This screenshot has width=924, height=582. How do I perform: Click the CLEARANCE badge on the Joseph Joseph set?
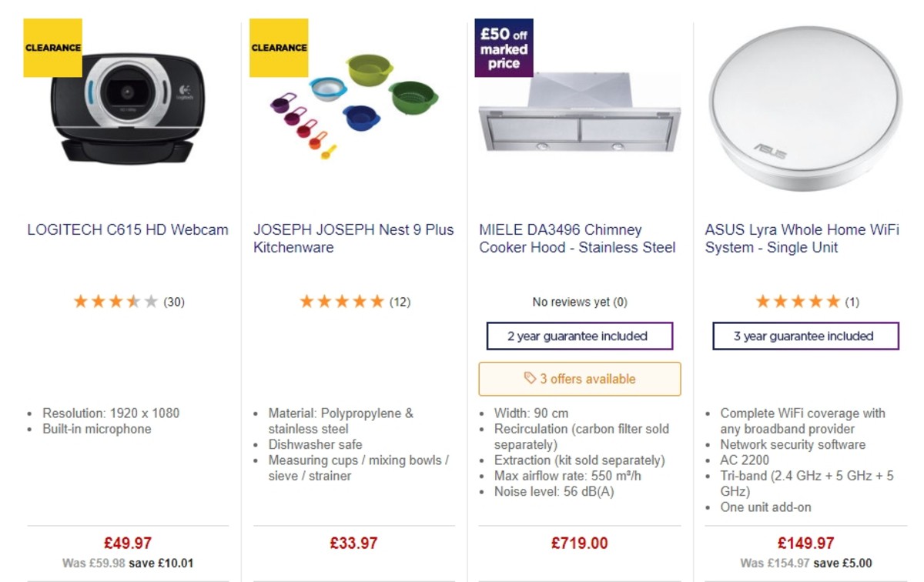(x=277, y=47)
